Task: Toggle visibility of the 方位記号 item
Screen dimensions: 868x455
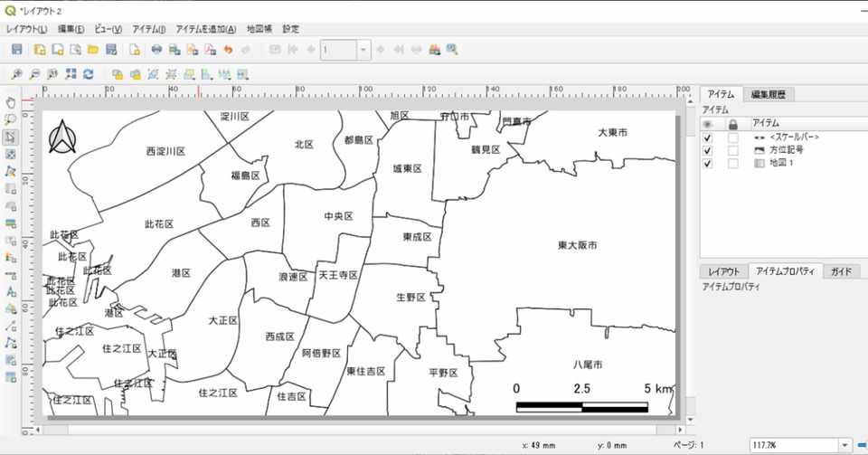Action: coord(707,150)
